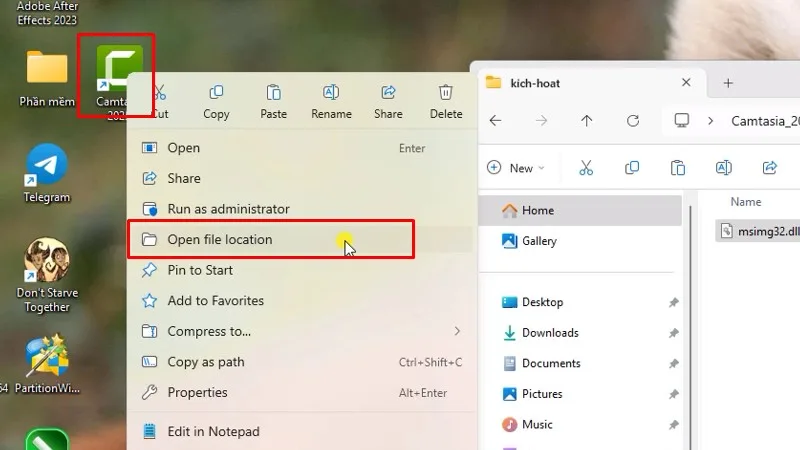This screenshot has height=450, width=800.
Task: Select Home in the navigation pane
Action: [x=580, y=210]
